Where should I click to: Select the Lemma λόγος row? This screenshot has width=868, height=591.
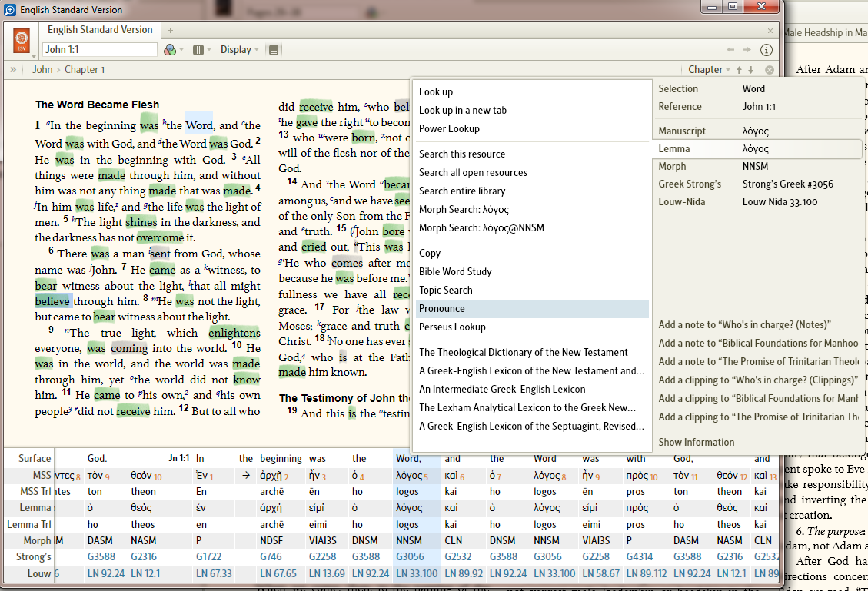click(x=758, y=149)
